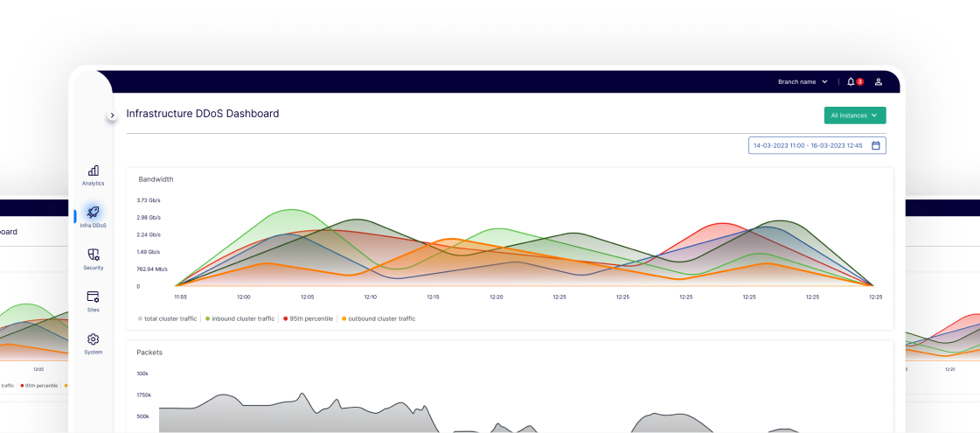The image size is (980, 433).
Task: Click the calendar icon in date field
Action: pos(876,146)
